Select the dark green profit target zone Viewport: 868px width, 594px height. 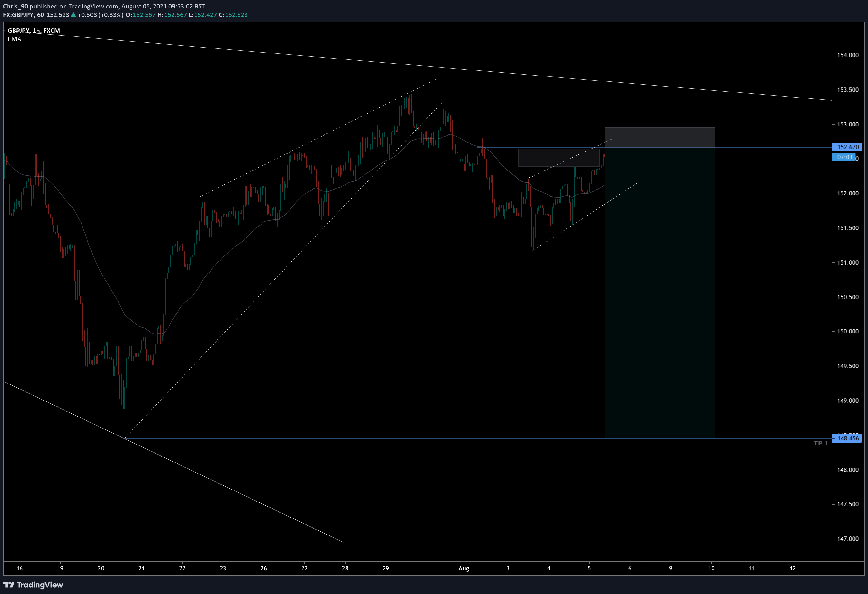pos(660,293)
